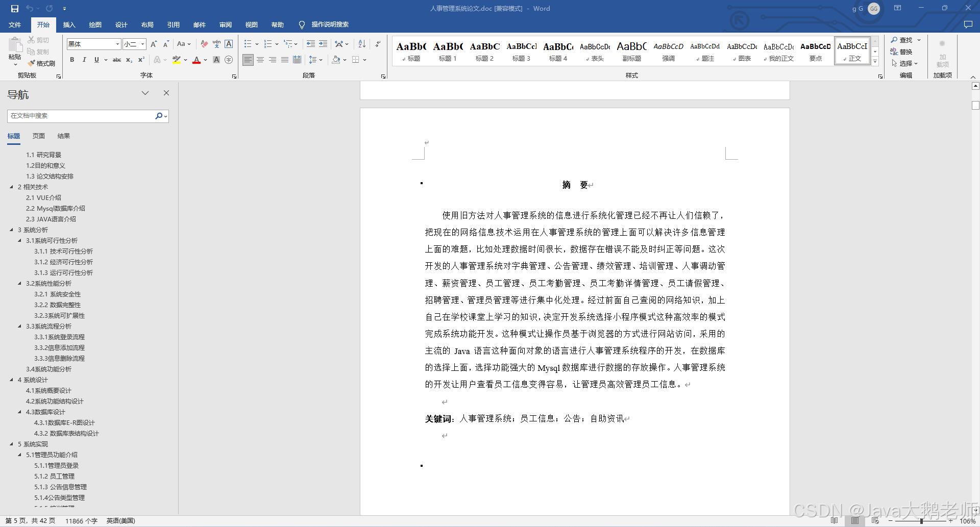The image size is (980, 527).
Task: Center align the paragraph
Action: (260, 60)
